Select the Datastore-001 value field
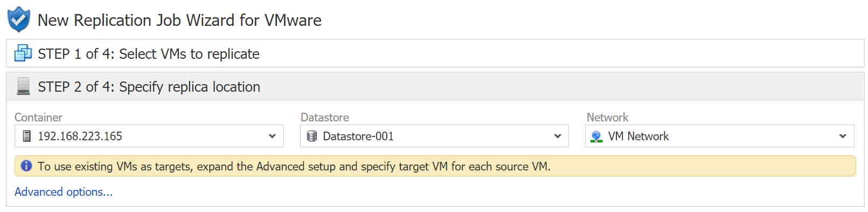Image resolution: width=868 pixels, height=212 pixels. [434, 136]
